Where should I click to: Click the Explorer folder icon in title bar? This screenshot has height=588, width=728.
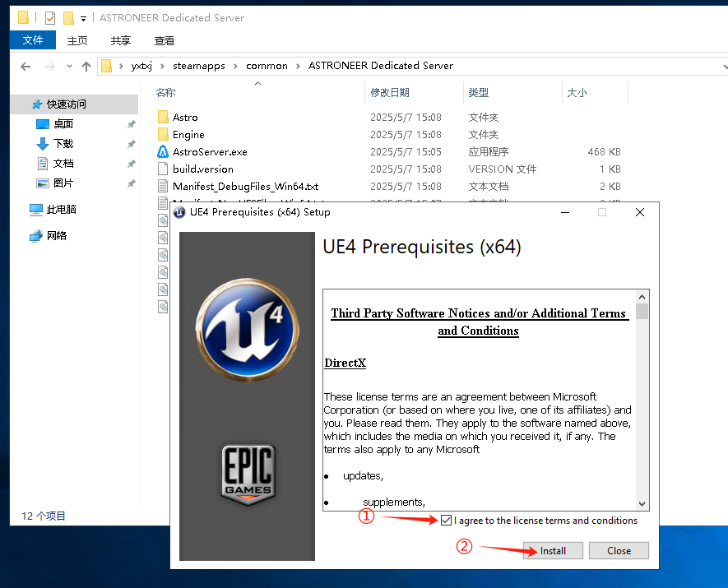coord(23,17)
